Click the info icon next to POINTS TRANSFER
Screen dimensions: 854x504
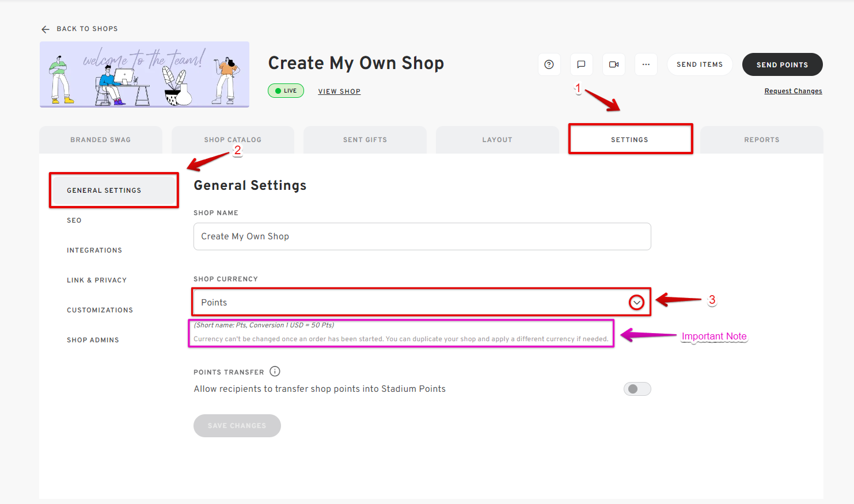point(275,371)
